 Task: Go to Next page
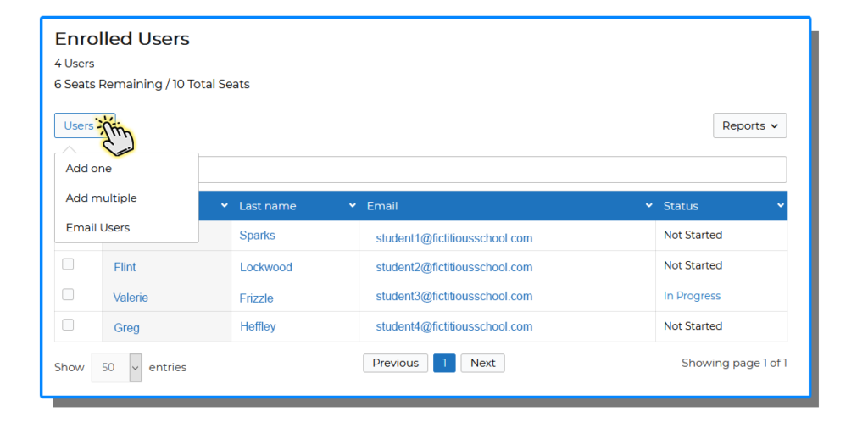482,363
